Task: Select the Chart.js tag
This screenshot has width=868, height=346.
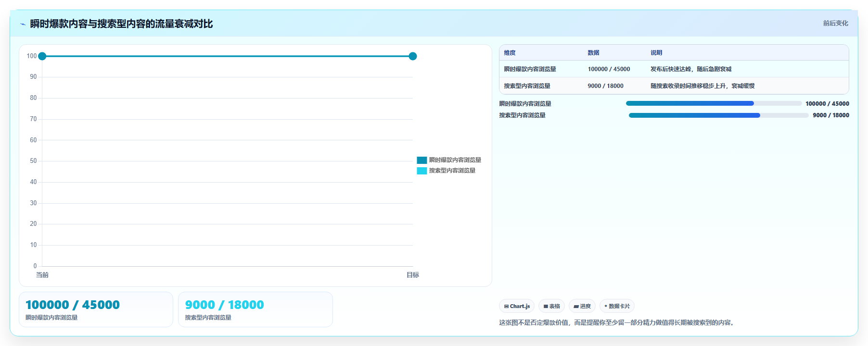Action: click(x=517, y=306)
